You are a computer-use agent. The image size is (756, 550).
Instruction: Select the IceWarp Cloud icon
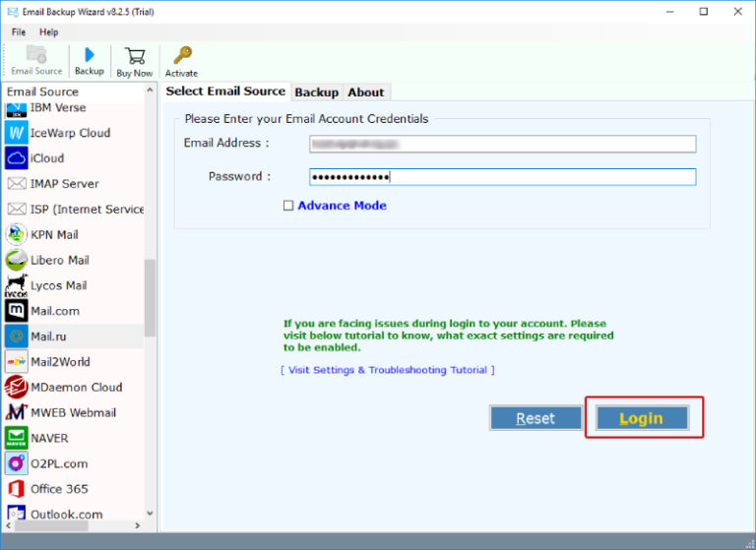[17, 133]
